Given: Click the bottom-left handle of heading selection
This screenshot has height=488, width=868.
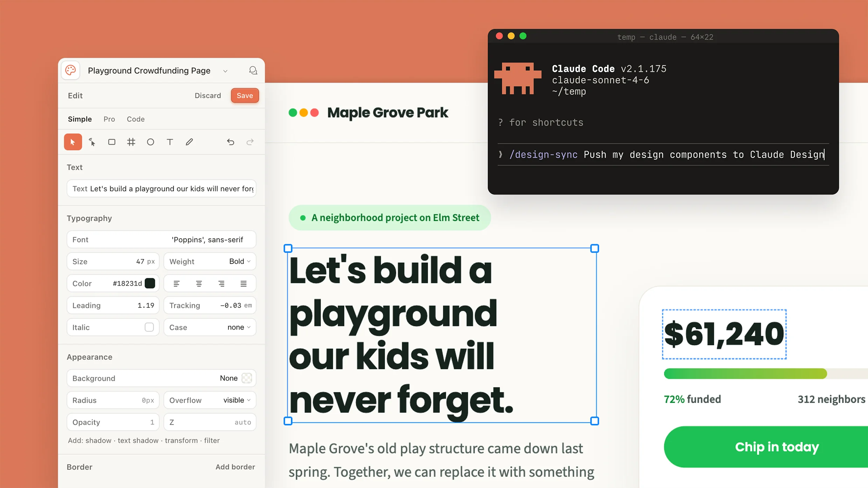Looking at the screenshot, I should pos(288,421).
